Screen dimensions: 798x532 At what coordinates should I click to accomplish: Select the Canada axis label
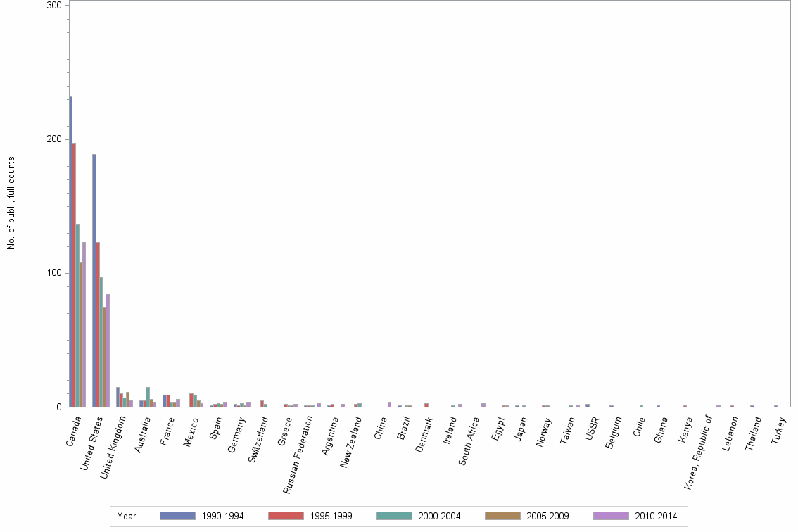(x=72, y=431)
